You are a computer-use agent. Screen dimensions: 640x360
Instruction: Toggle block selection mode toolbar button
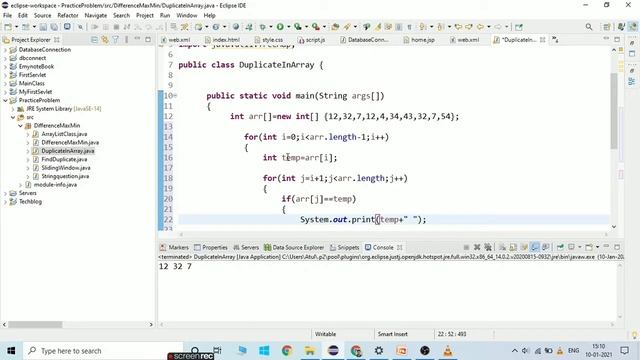pyautogui.click(x=399, y=27)
